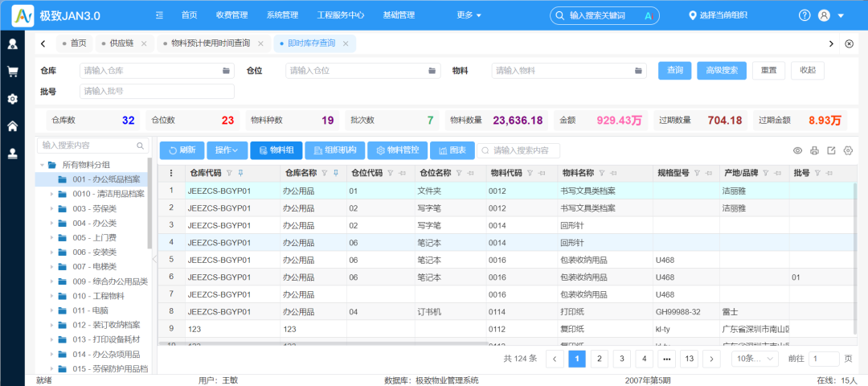Open the gear icon in left sidebar
This screenshot has width=868, height=386.
point(12,99)
